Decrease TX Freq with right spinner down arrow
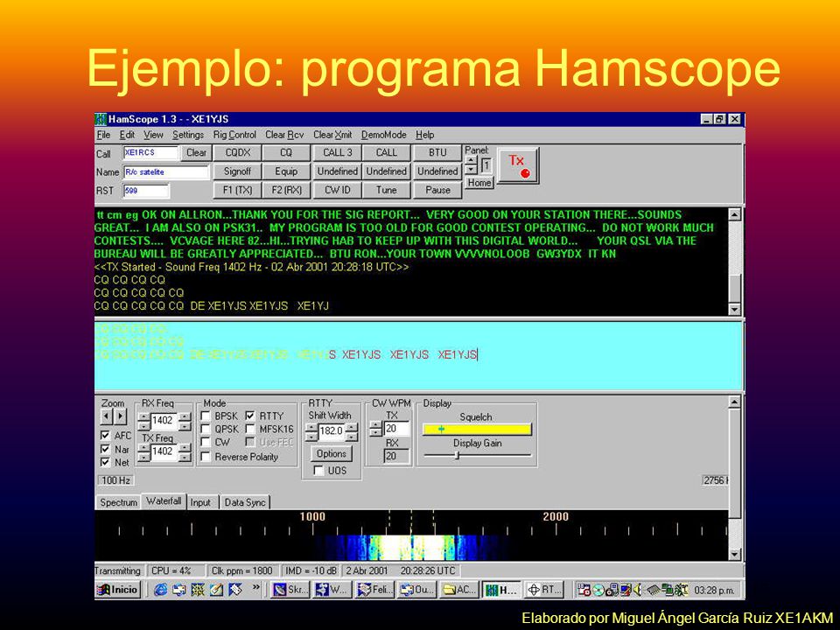Screen dimensions: 840x630 click(x=185, y=457)
